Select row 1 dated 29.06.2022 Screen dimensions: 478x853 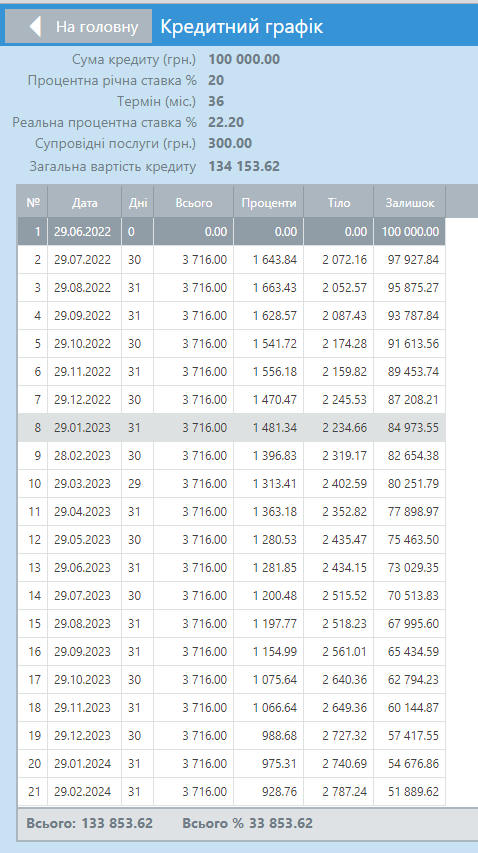click(x=231, y=232)
